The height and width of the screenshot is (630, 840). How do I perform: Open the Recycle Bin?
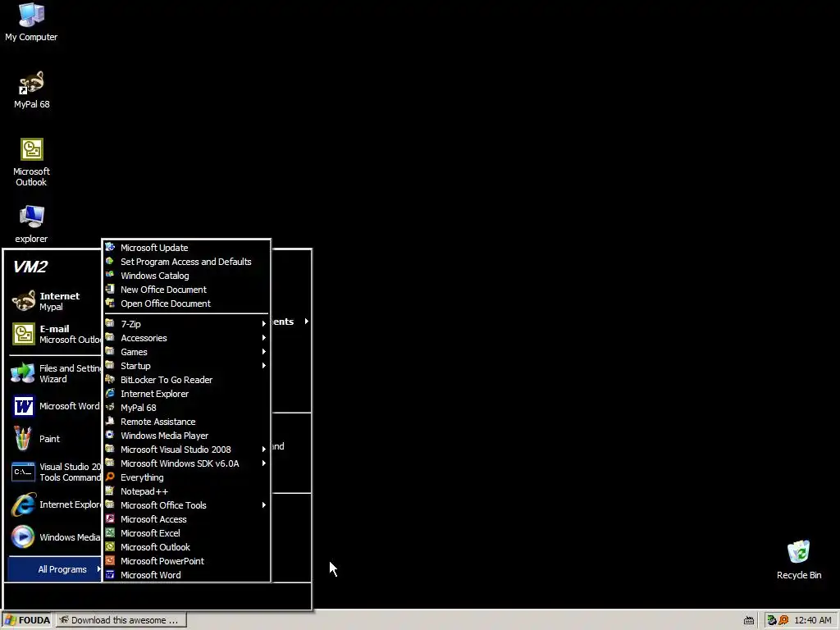[x=799, y=559]
